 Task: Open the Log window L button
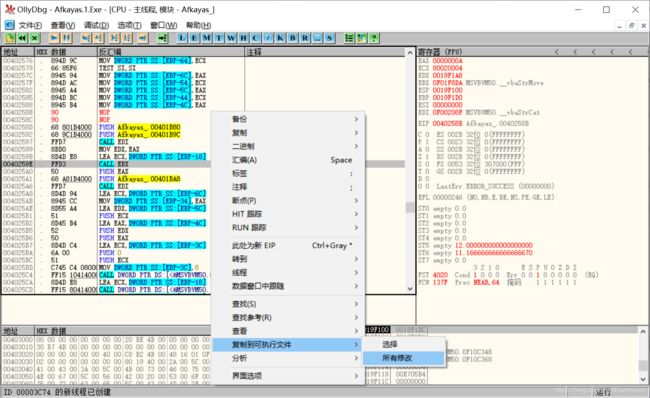click(x=182, y=38)
